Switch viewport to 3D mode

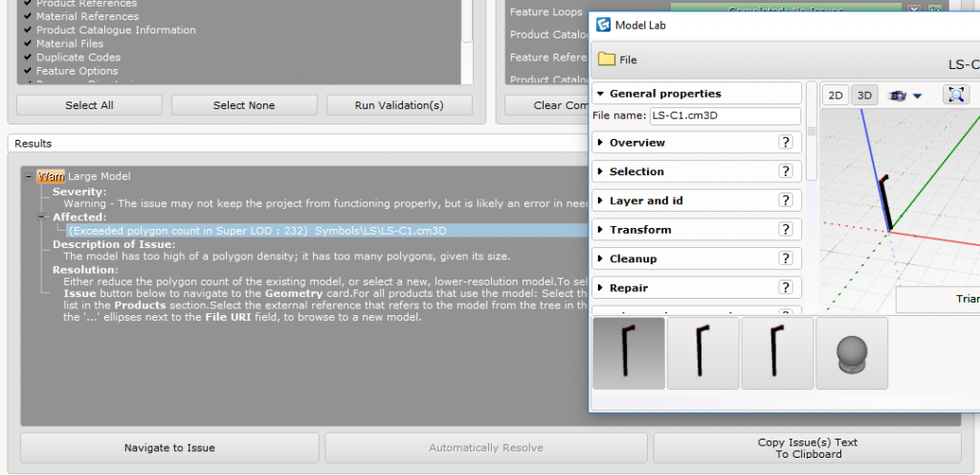coord(864,96)
